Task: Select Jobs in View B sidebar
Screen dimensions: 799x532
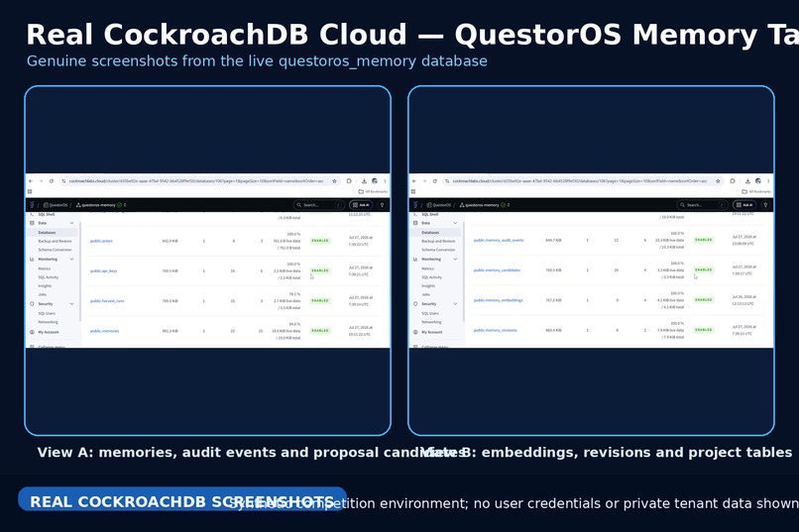Action: coord(425,294)
